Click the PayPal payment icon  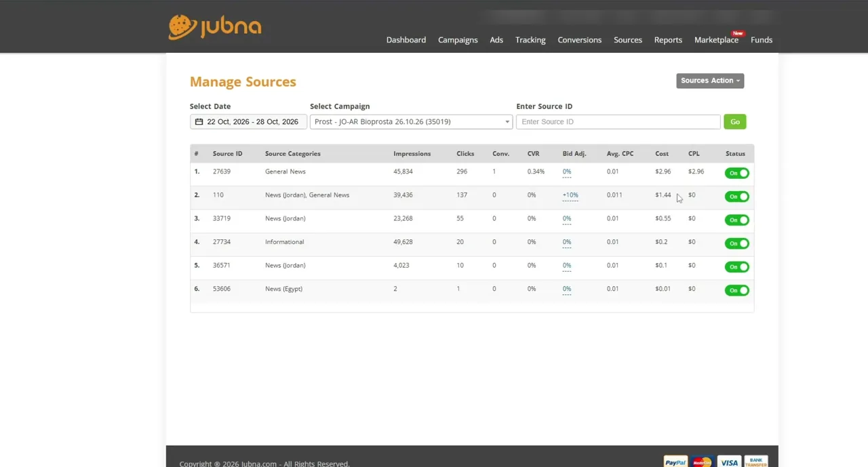click(x=675, y=462)
